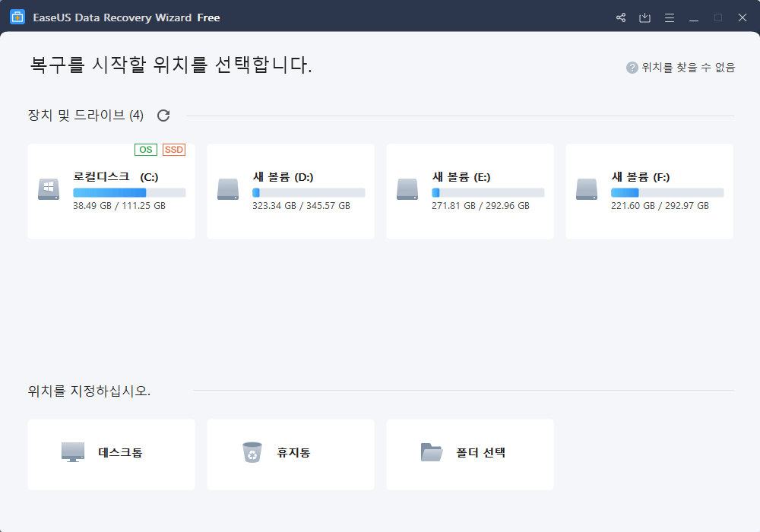760x532 pixels.
Task: Open the hamburger menu icon
Action: 670,18
